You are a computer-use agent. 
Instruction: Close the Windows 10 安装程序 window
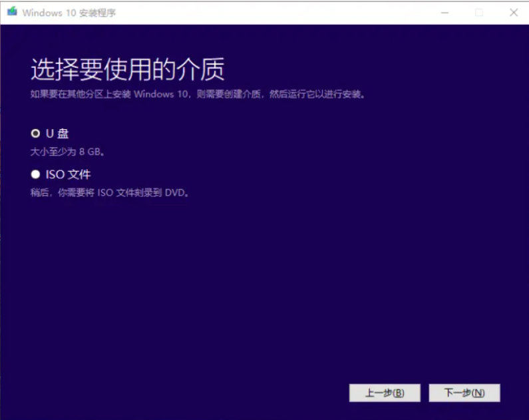[514, 13]
